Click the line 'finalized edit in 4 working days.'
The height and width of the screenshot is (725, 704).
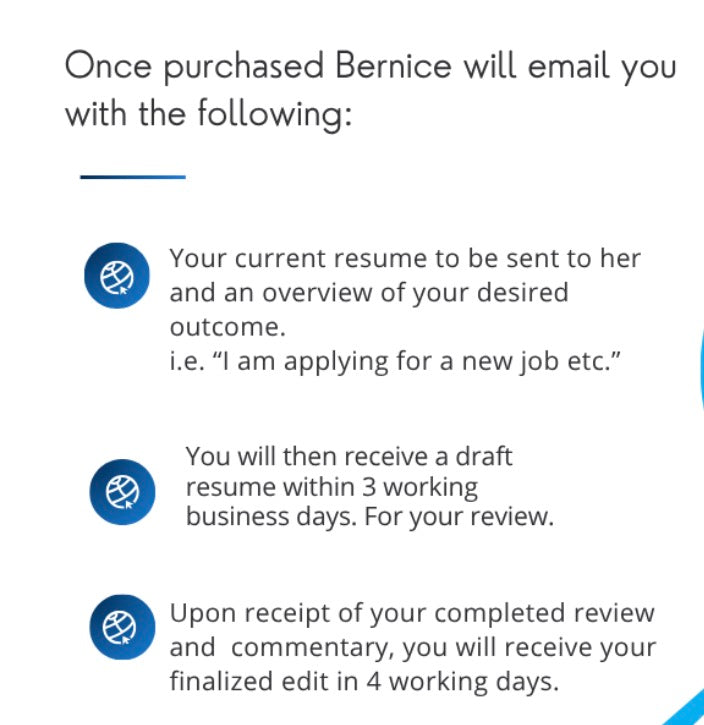coord(364,682)
